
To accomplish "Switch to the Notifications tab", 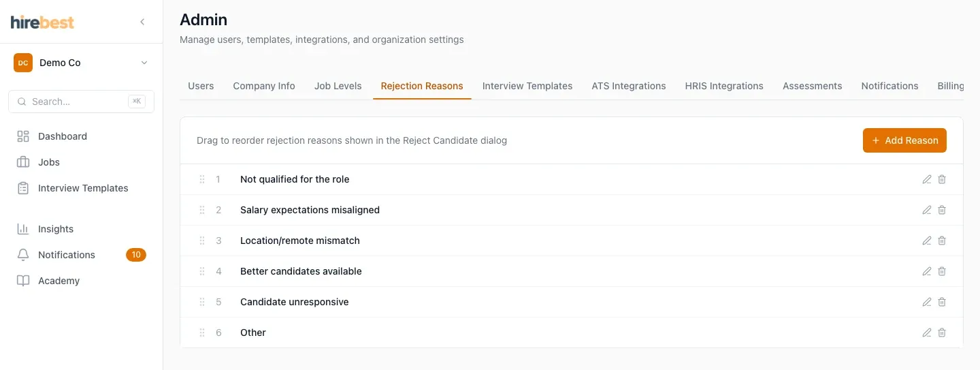I will 890,86.
